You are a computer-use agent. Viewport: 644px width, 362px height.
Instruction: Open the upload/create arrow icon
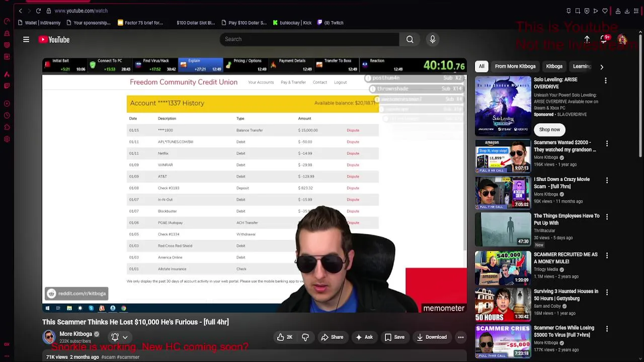[587, 39]
